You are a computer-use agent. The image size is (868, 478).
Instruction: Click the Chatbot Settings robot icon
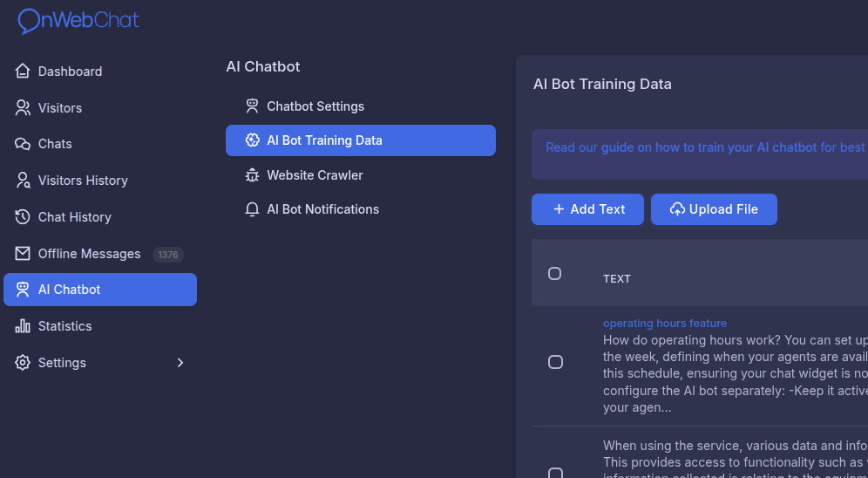253,106
